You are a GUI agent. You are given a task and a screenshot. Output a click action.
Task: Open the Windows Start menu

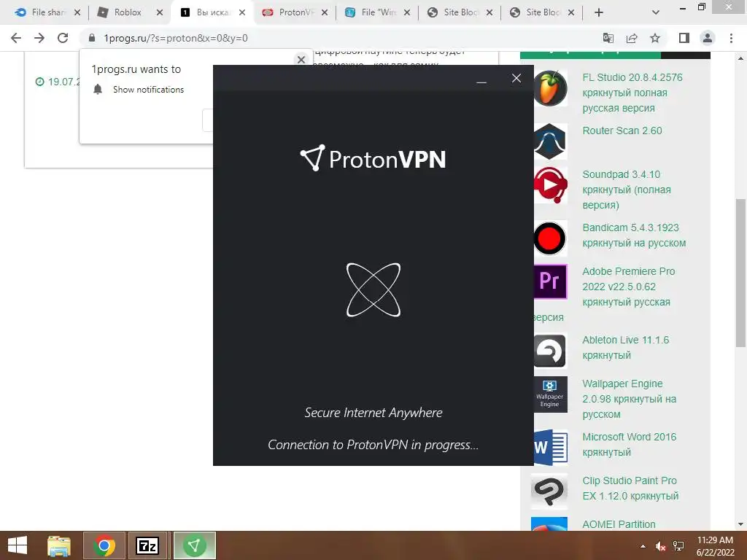click(18, 545)
